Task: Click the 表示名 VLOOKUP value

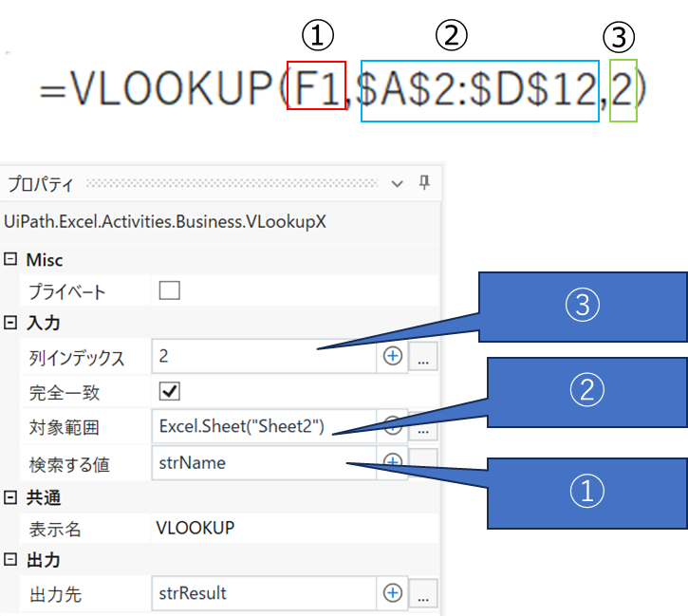Action: (195, 528)
